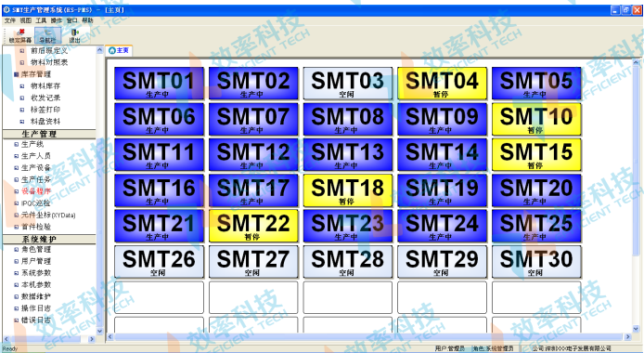Click the icon beside 物料对照表

coord(22,62)
